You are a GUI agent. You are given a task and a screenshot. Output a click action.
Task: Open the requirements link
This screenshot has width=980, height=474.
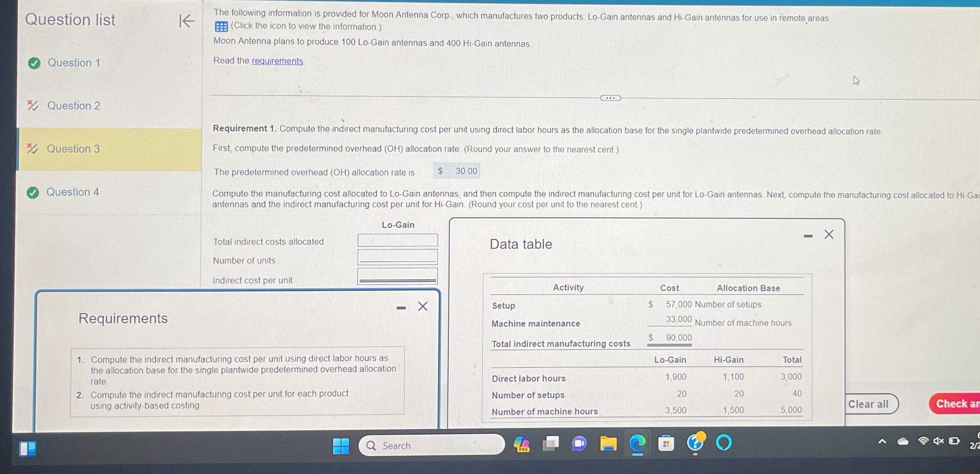(277, 61)
